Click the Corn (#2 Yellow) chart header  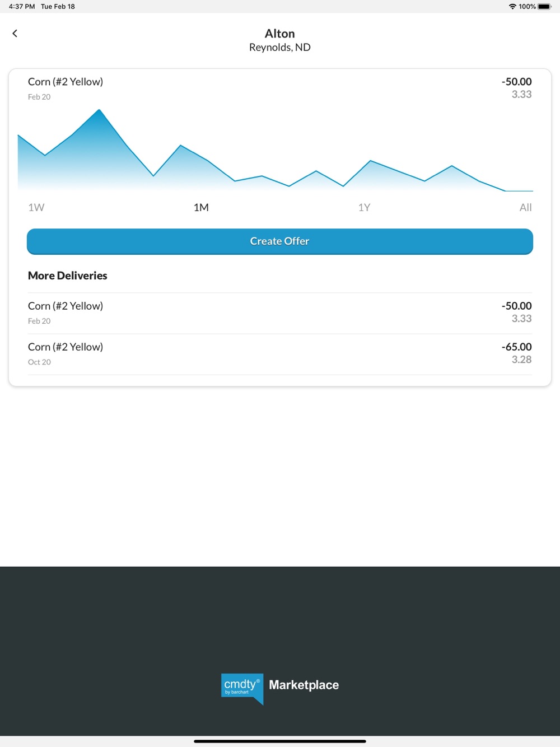[x=66, y=82]
